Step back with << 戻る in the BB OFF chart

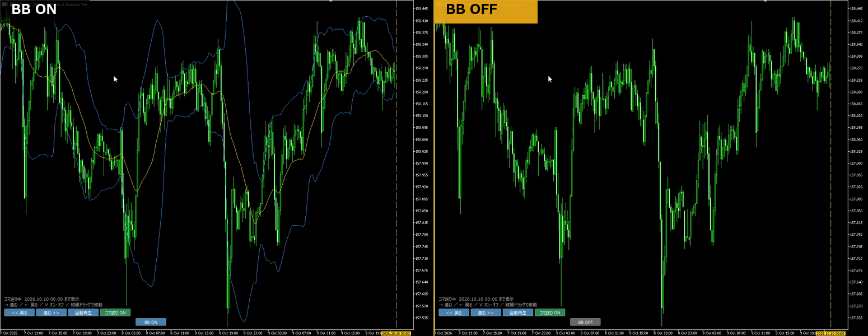pos(454,312)
